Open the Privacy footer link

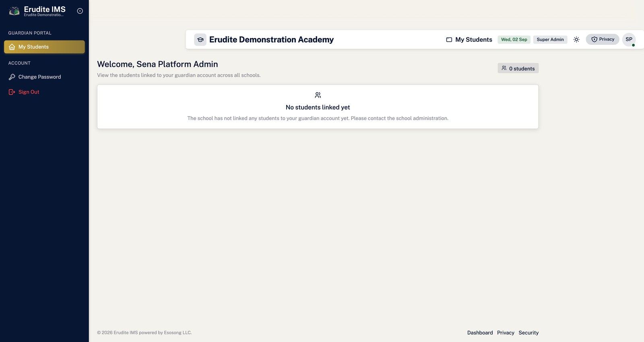click(x=506, y=333)
